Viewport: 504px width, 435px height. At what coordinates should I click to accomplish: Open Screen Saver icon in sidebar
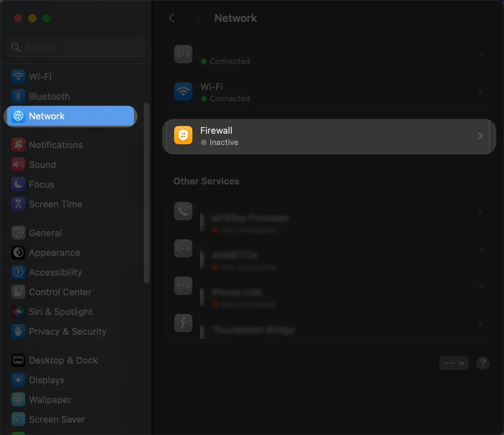pyautogui.click(x=18, y=419)
